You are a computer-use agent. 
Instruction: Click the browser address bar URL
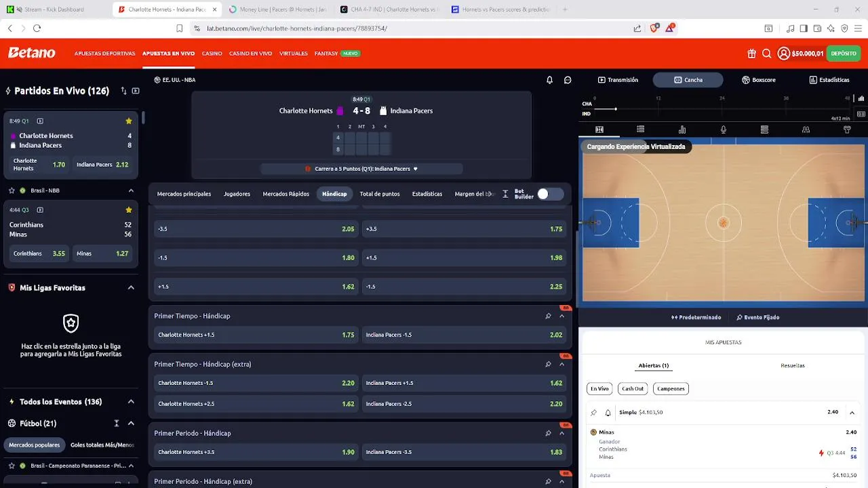point(297,28)
